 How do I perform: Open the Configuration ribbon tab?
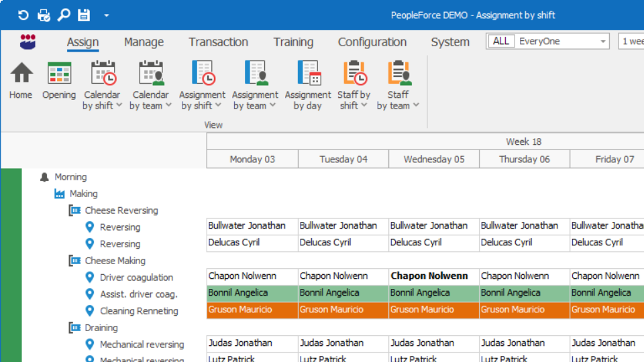coord(372,42)
